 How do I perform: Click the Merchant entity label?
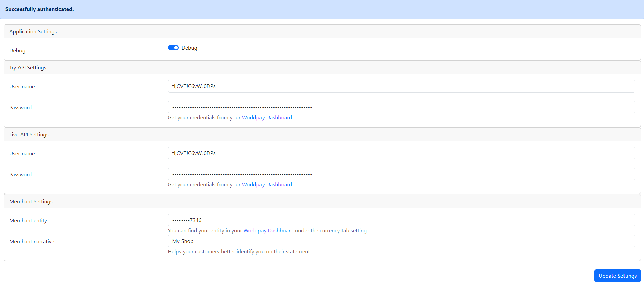click(28, 221)
